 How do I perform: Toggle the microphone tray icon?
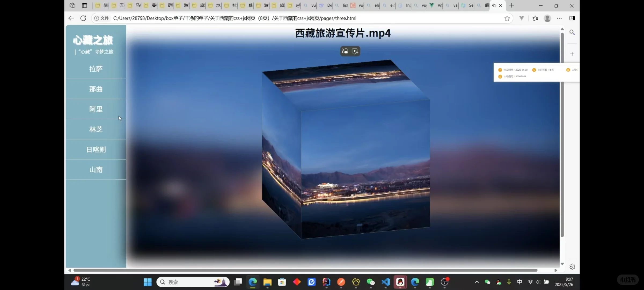click(x=509, y=282)
